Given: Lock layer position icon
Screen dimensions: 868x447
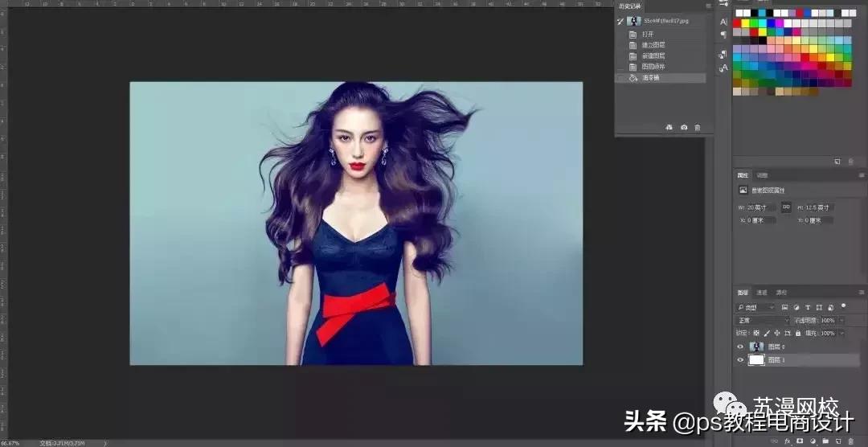Looking at the screenshot, I should click(x=777, y=334).
